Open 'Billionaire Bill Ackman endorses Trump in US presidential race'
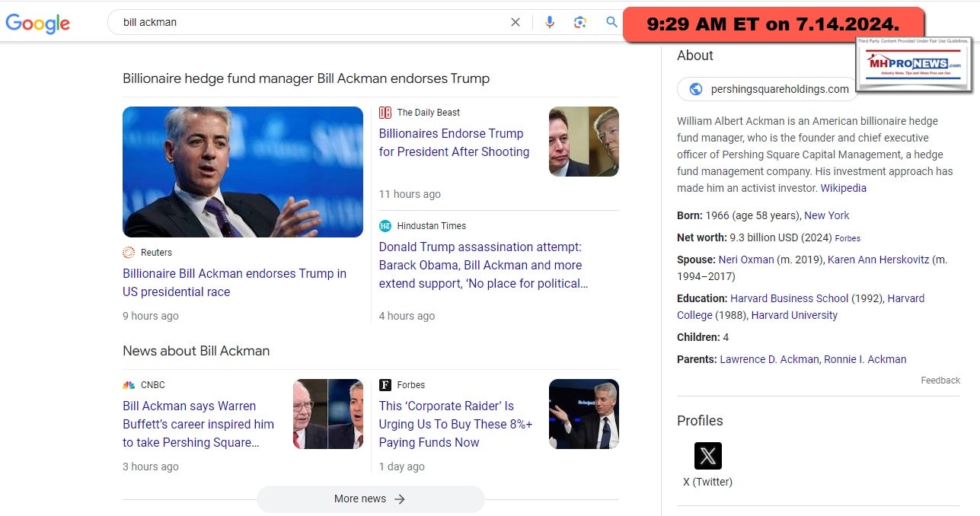980x516 pixels. pyautogui.click(x=235, y=282)
